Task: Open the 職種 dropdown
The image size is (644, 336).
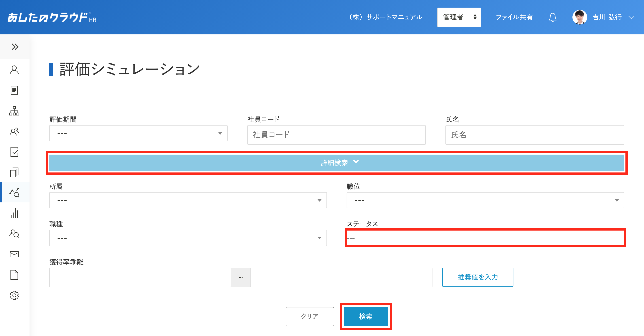Action: point(188,238)
